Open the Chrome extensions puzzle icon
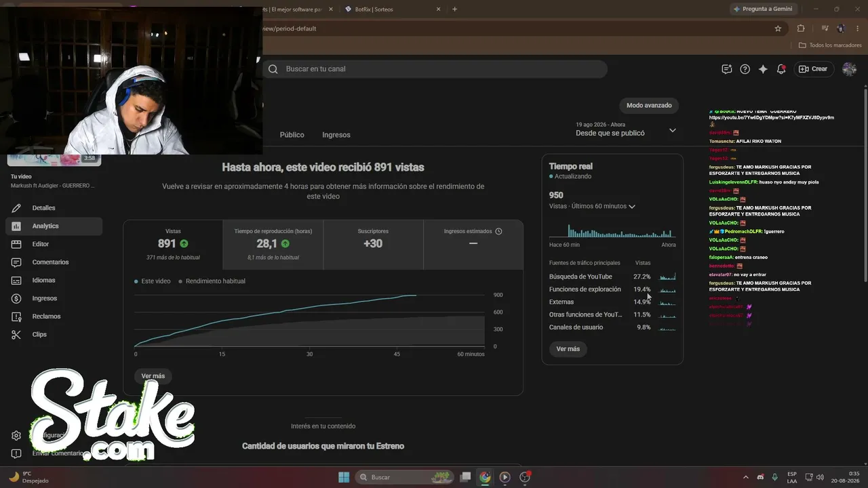868x488 pixels. 801,28
